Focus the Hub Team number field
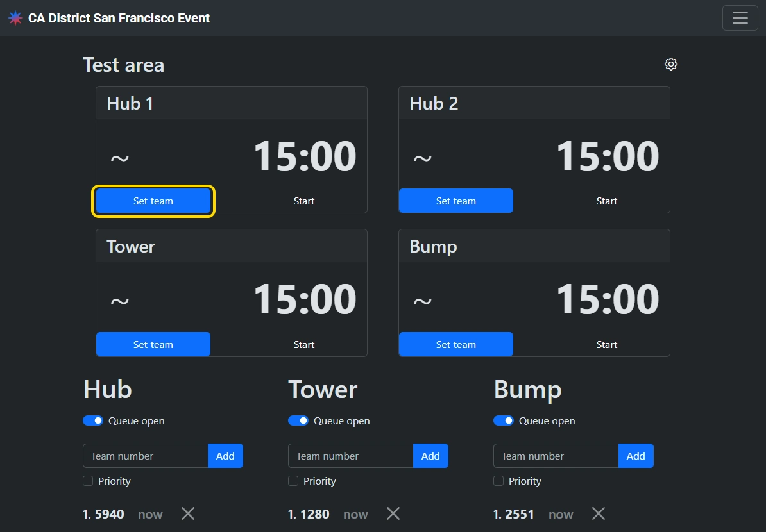This screenshot has width=766, height=532. 146,456
